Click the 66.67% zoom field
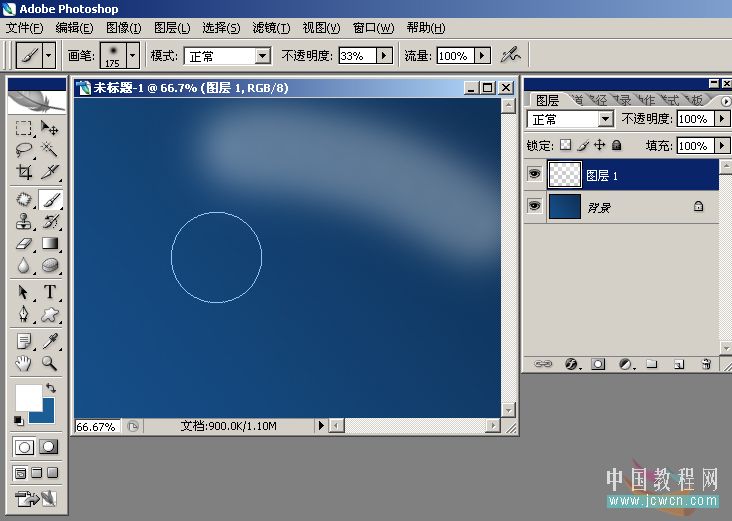 tap(98, 426)
